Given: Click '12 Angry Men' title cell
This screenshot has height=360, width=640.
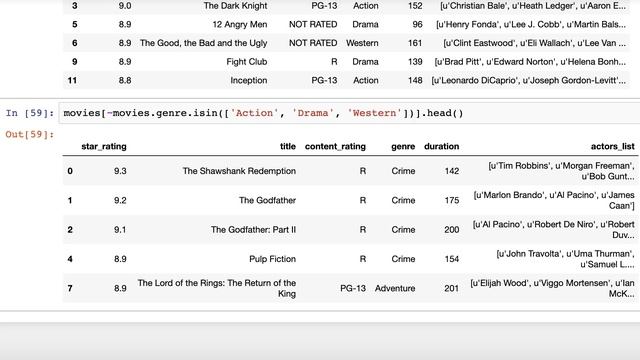Looking at the screenshot, I should coord(240,24).
